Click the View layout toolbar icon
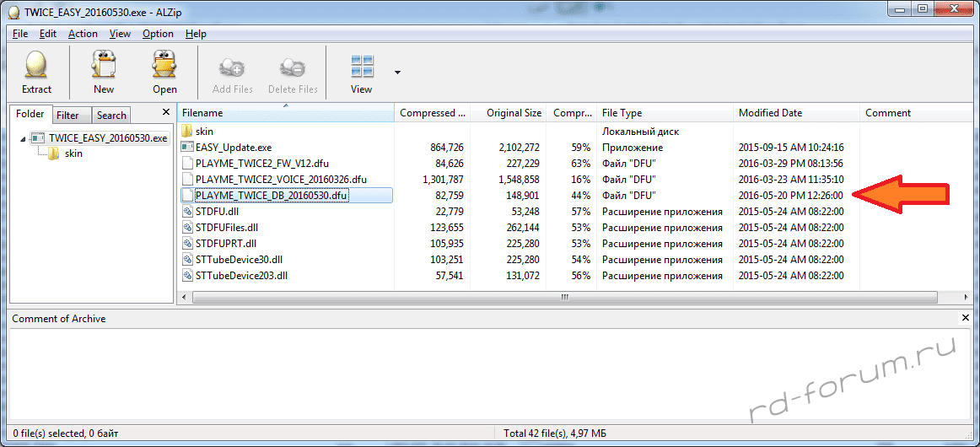The width and height of the screenshot is (980, 447). [362, 66]
